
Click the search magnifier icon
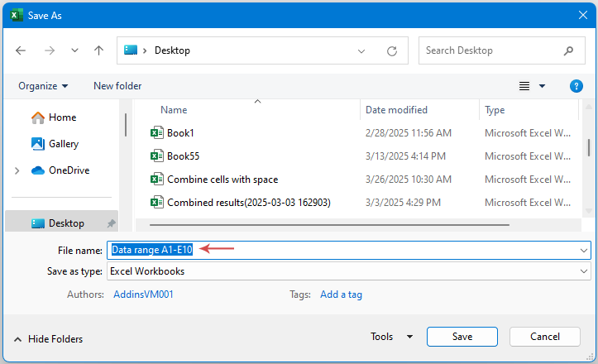pyautogui.click(x=569, y=50)
